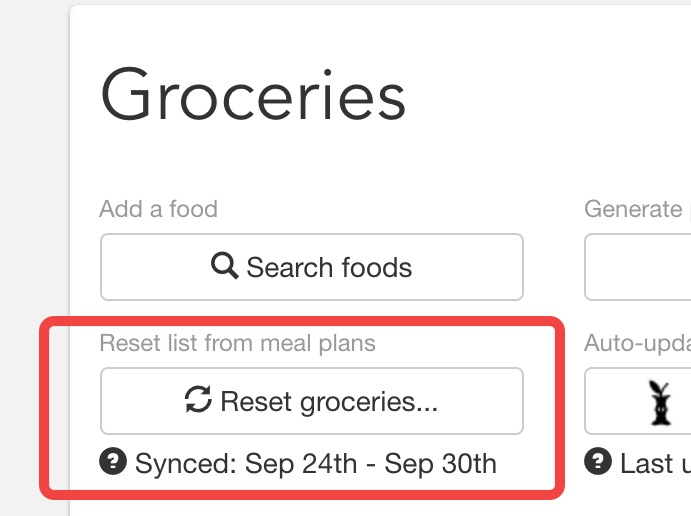Open the help icon beside Synced dates
This screenshot has width=691, height=516.
[113, 461]
